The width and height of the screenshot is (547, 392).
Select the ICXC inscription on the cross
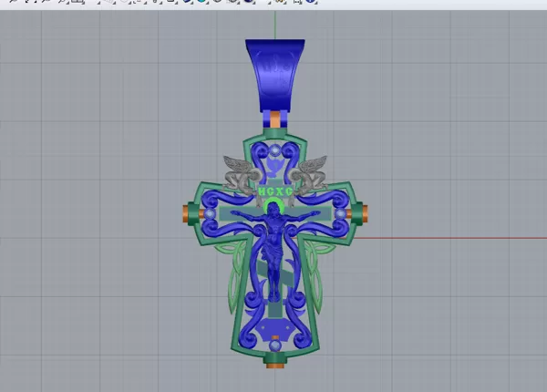click(275, 191)
